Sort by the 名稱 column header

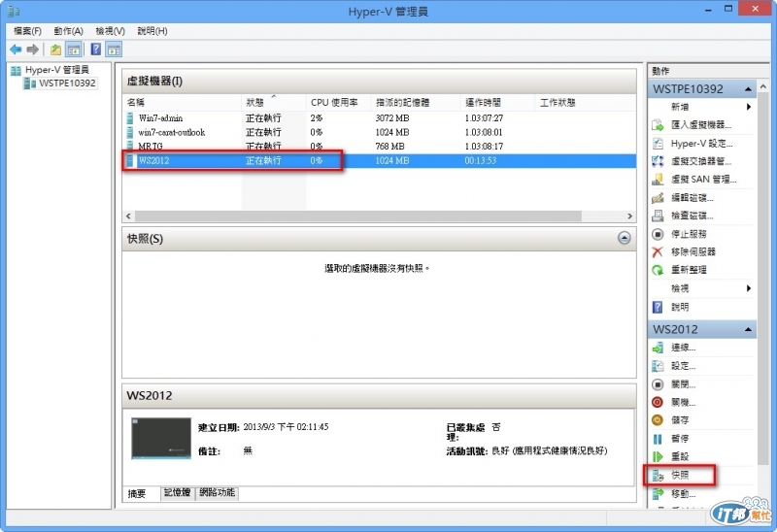pos(183,103)
